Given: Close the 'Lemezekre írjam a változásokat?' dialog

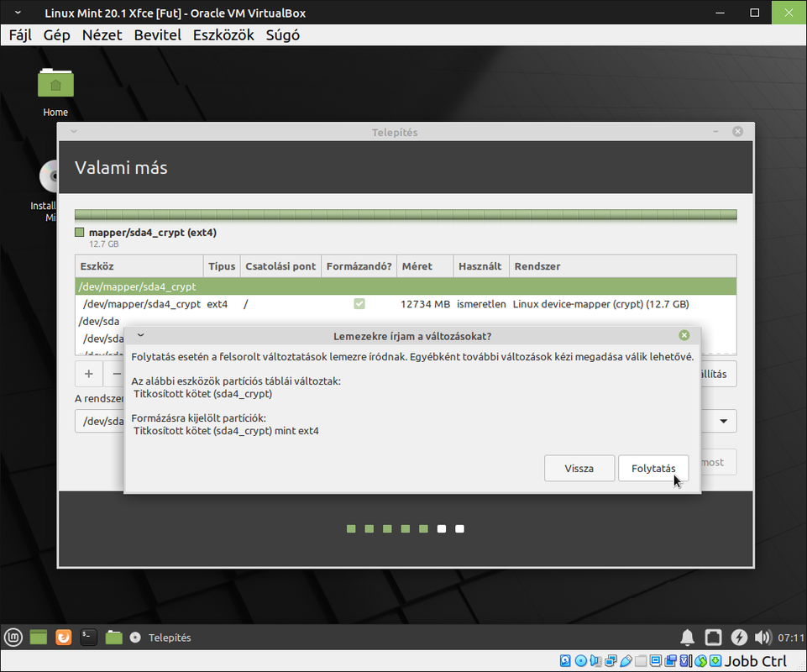Looking at the screenshot, I should coord(684,335).
